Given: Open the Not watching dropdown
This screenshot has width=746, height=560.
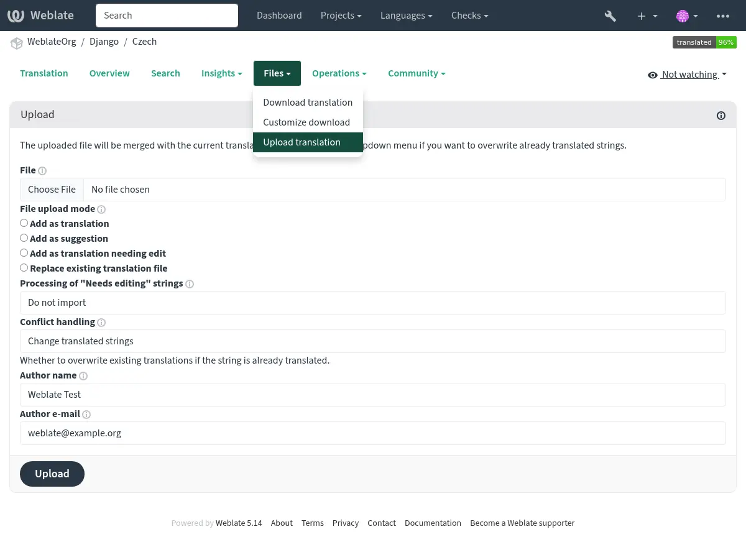Looking at the screenshot, I should coord(687,75).
